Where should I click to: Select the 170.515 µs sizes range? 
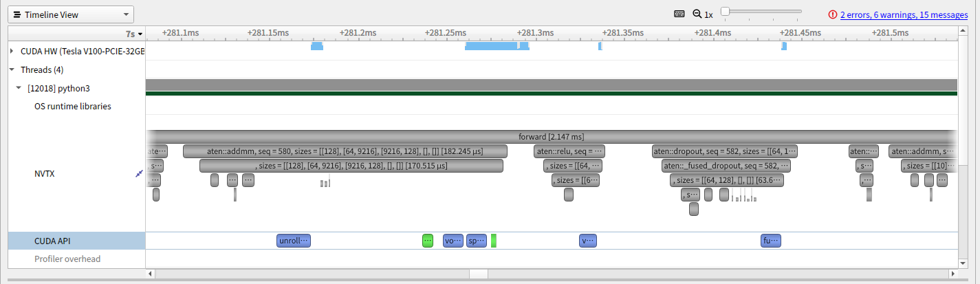351,166
